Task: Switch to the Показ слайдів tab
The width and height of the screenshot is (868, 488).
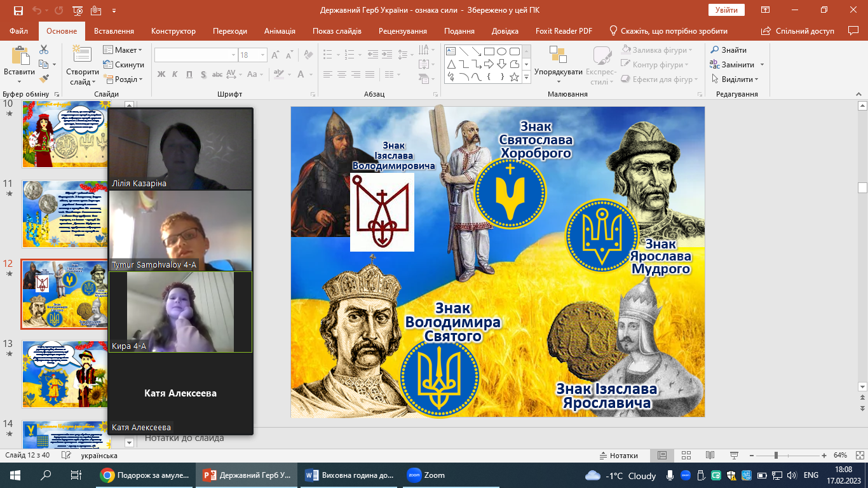Action: [x=337, y=31]
